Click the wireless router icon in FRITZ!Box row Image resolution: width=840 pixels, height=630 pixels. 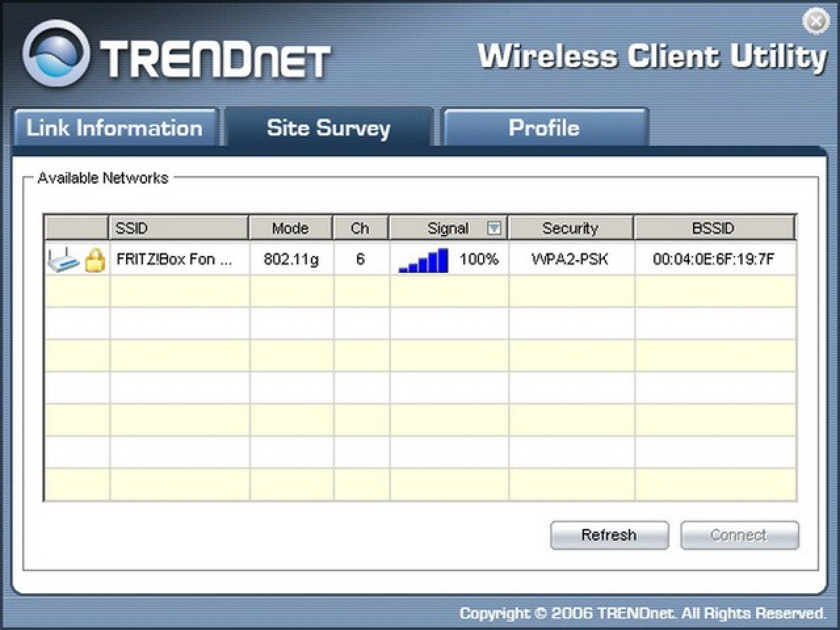click(63, 259)
